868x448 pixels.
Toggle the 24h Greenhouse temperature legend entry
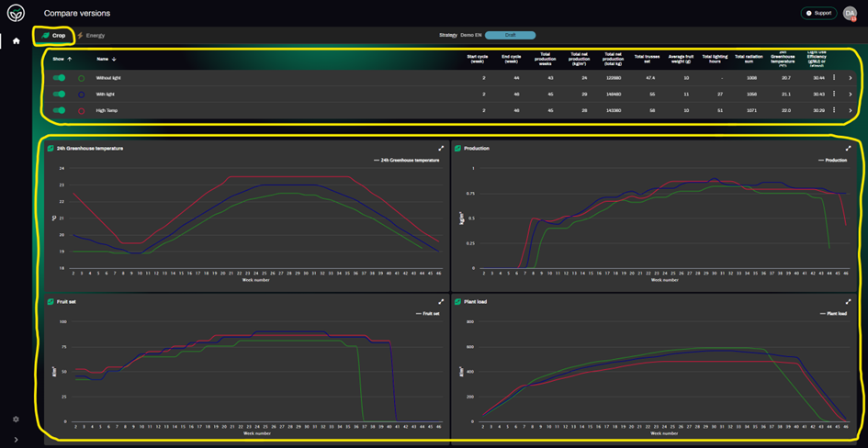(406, 161)
